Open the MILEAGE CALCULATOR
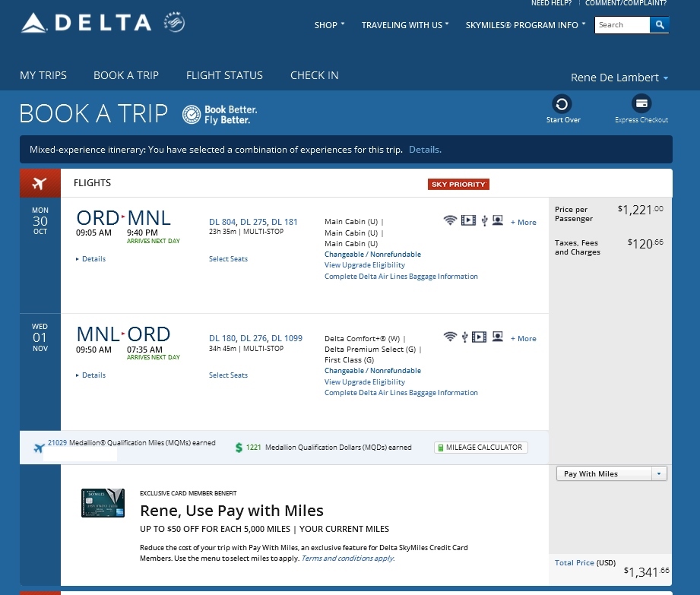Viewport: 700px width, 595px height. click(480, 448)
